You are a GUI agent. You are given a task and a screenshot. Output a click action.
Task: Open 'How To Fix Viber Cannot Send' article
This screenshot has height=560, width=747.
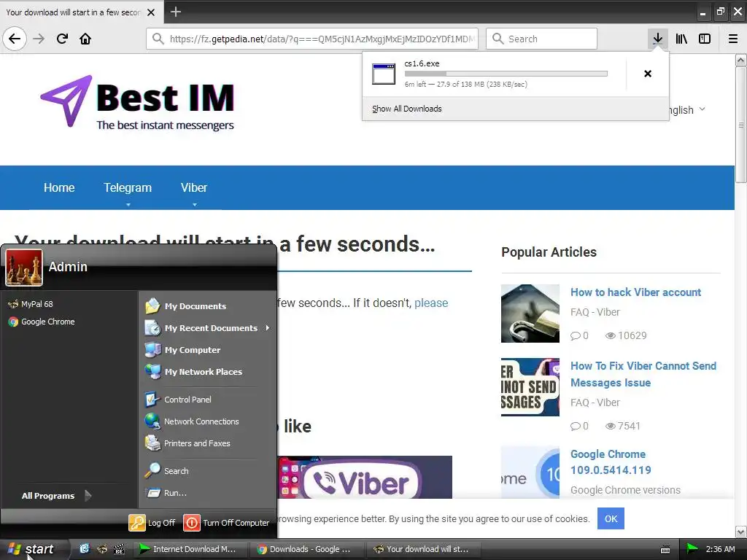tap(643, 374)
